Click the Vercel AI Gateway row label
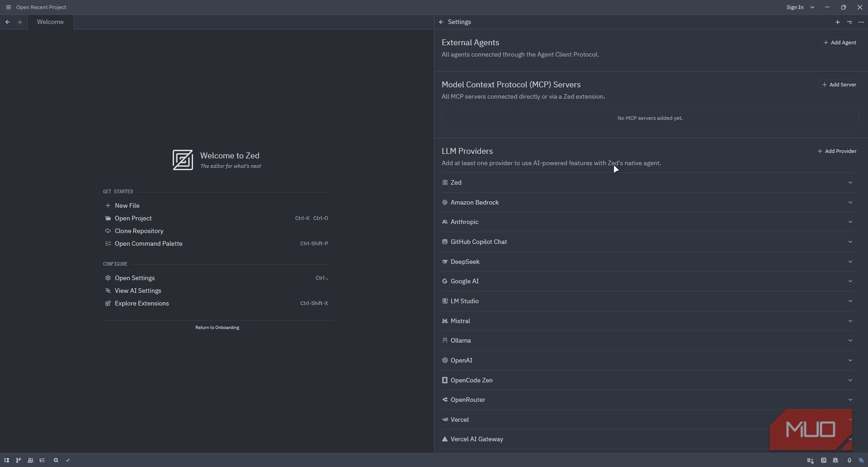868x467 pixels. (x=477, y=439)
